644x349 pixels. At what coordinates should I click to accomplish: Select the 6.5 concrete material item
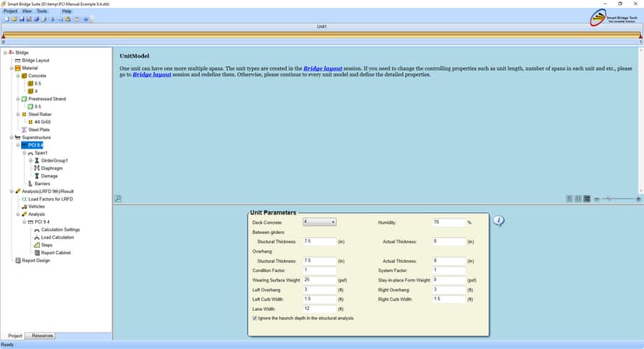click(x=38, y=84)
